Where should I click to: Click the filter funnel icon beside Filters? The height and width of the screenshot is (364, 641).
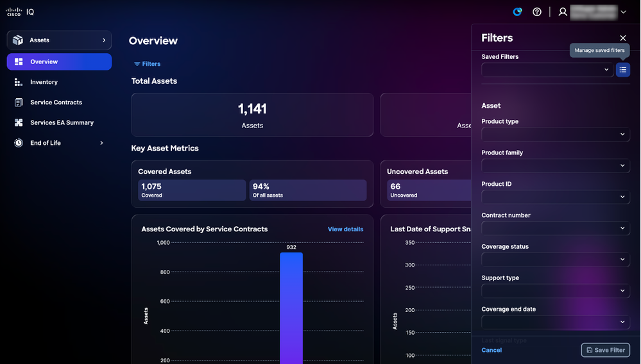pos(137,64)
